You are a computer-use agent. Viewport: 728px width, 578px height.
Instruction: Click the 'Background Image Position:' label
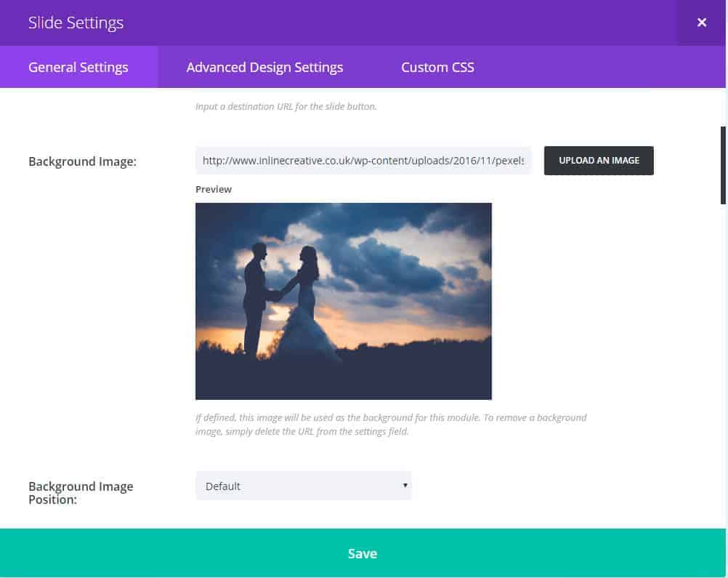[81, 492]
